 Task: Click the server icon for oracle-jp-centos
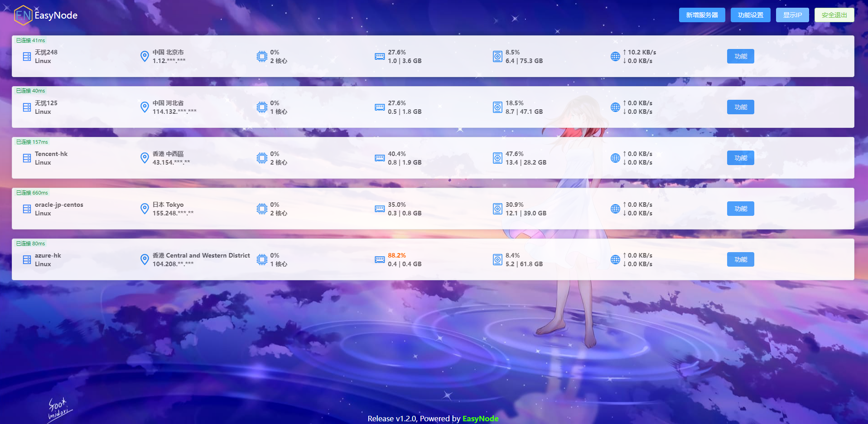pos(27,209)
